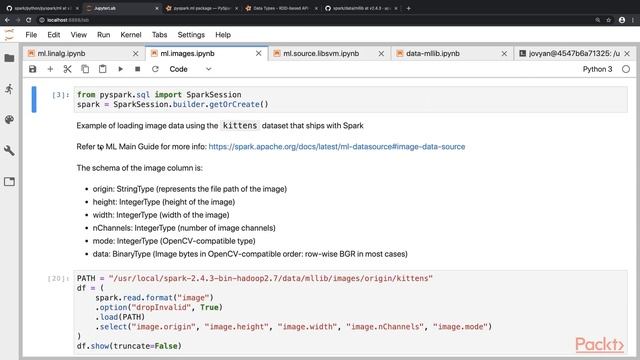This screenshot has height=360, width=640.
Task: Switch to Data Types RDD-based API browser tab
Action: point(281,8)
